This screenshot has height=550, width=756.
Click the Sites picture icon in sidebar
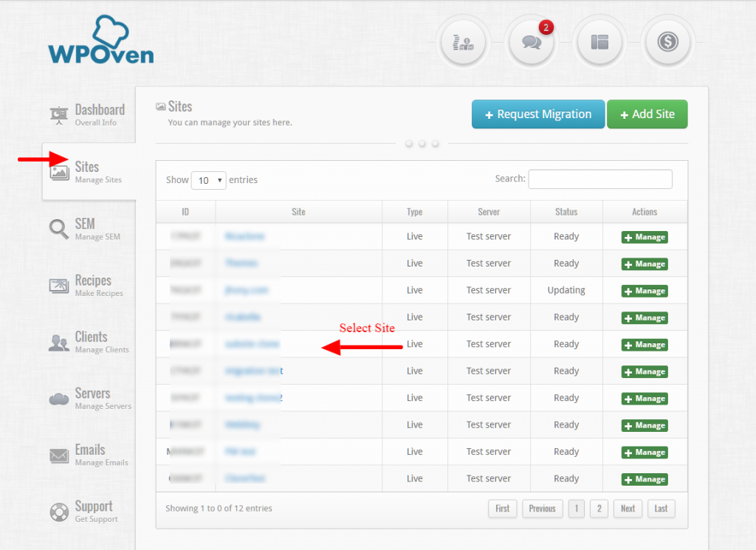pyautogui.click(x=59, y=172)
